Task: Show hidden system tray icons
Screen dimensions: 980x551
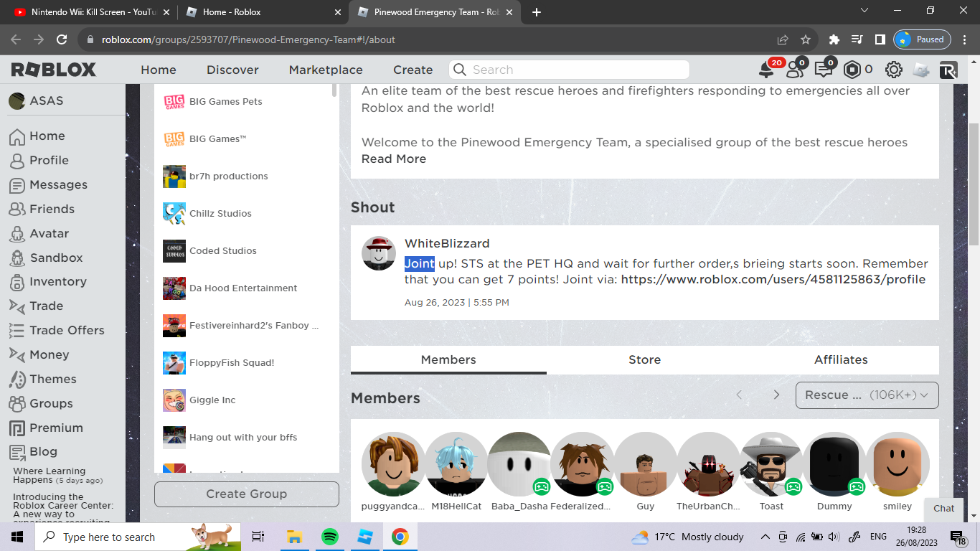Action: point(765,537)
